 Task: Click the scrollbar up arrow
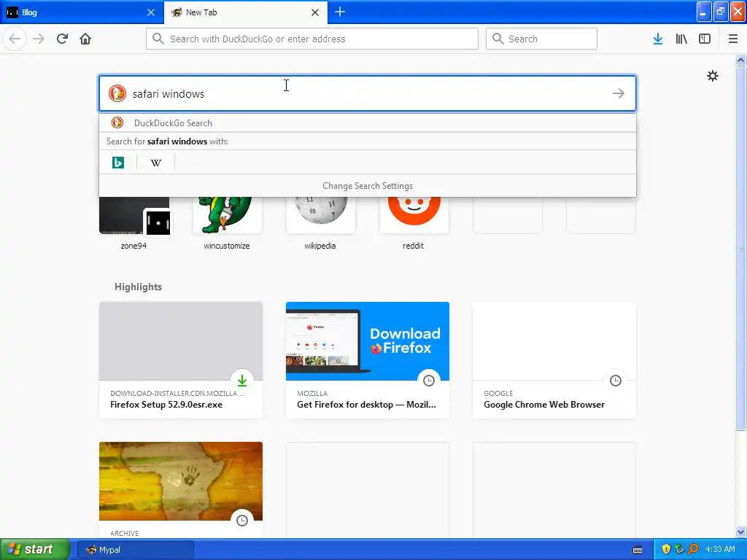pyautogui.click(x=740, y=60)
